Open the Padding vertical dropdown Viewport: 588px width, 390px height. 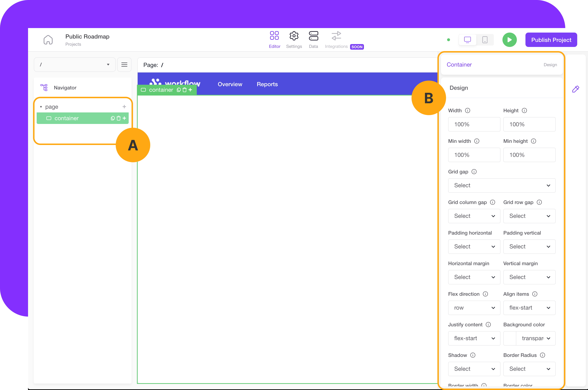529,247
